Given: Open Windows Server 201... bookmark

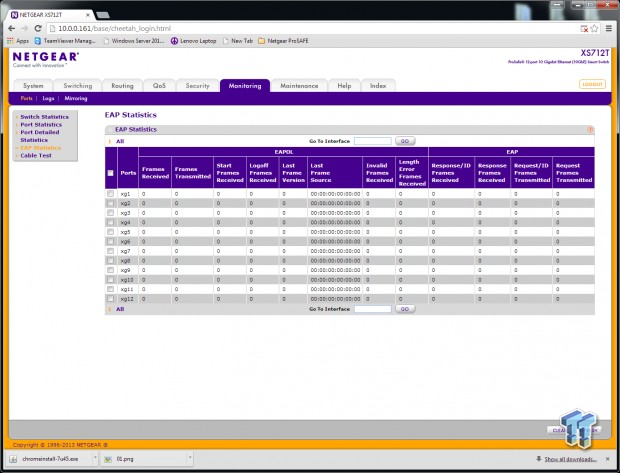Looking at the screenshot, I should pos(134,41).
